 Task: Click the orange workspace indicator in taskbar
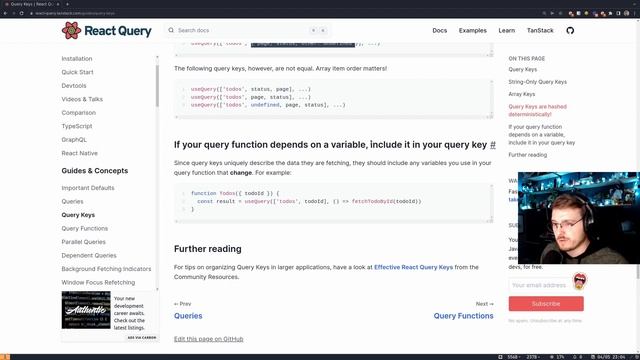point(5,357)
